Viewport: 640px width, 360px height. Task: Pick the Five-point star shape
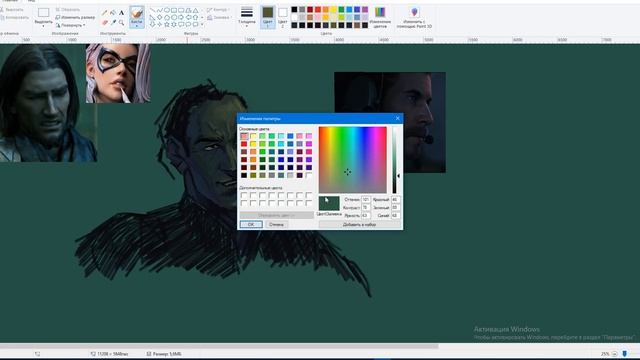167,24
